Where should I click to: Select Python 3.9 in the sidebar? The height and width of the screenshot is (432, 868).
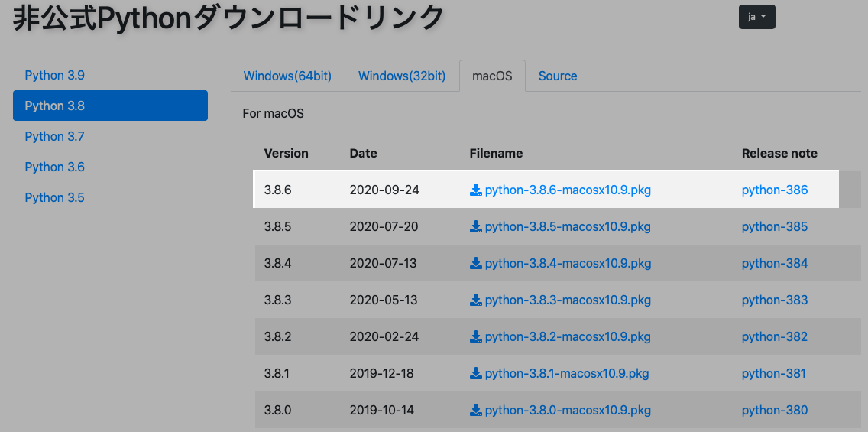(55, 75)
